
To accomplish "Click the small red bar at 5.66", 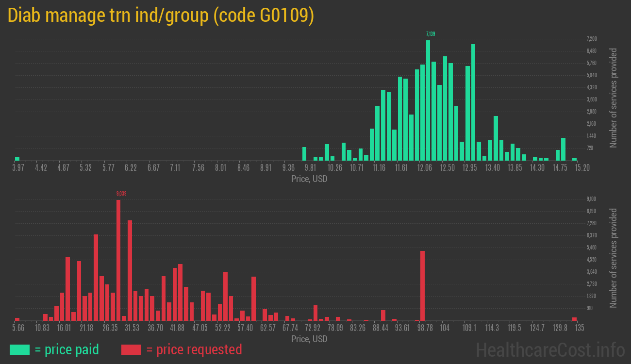I will coord(17,319).
